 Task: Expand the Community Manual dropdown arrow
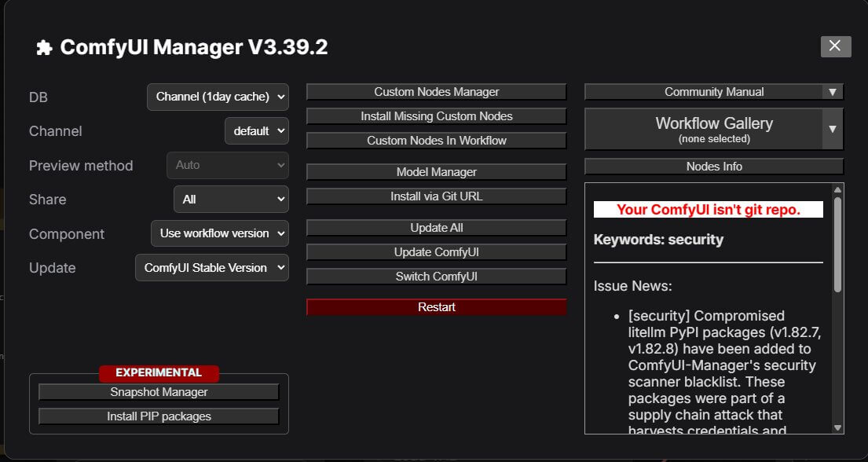click(x=833, y=92)
